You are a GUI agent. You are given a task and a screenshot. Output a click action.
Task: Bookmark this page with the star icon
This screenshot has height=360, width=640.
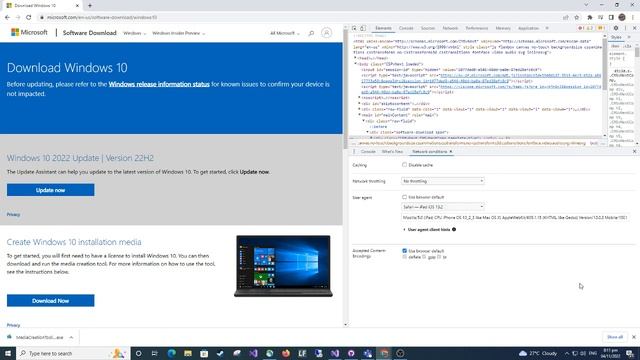coord(576,18)
